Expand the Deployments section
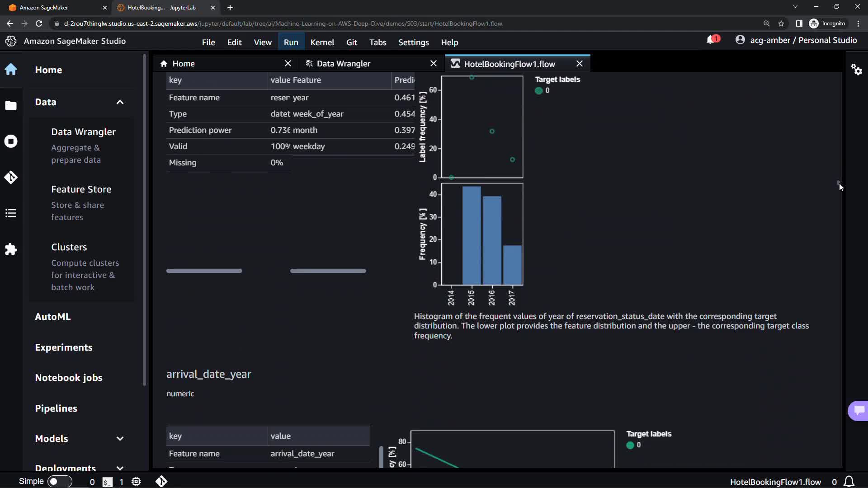The image size is (868, 488). pos(120,468)
